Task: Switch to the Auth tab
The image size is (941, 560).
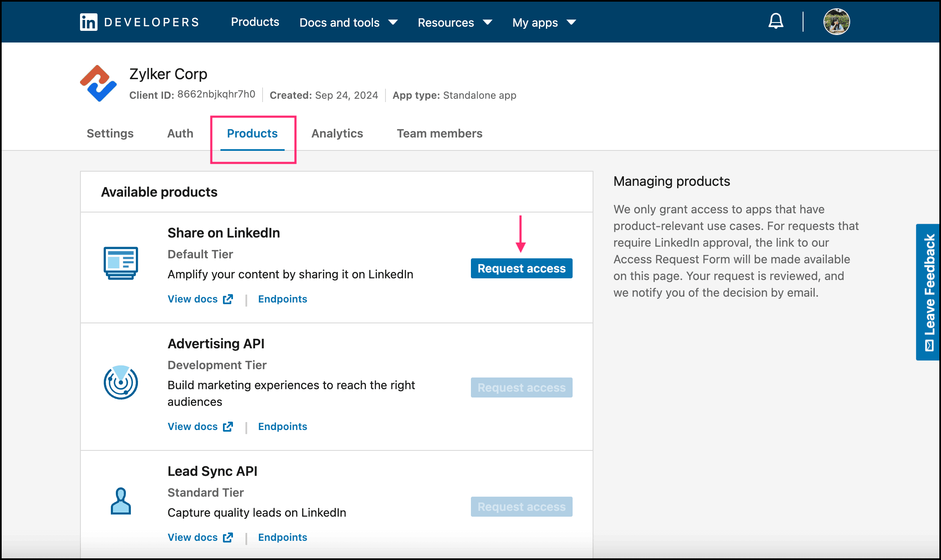Action: pyautogui.click(x=180, y=133)
